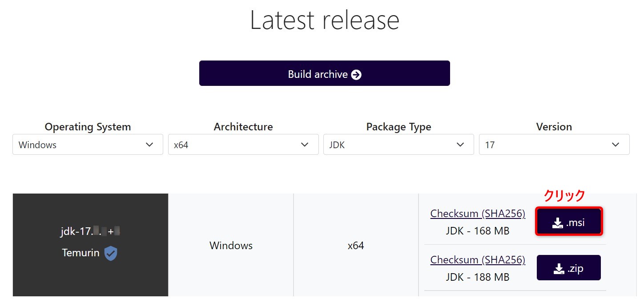Image resolution: width=644 pixels, height=307 pixels.
Task: Click the Build archive button
Action: click(x=325, y=73)
